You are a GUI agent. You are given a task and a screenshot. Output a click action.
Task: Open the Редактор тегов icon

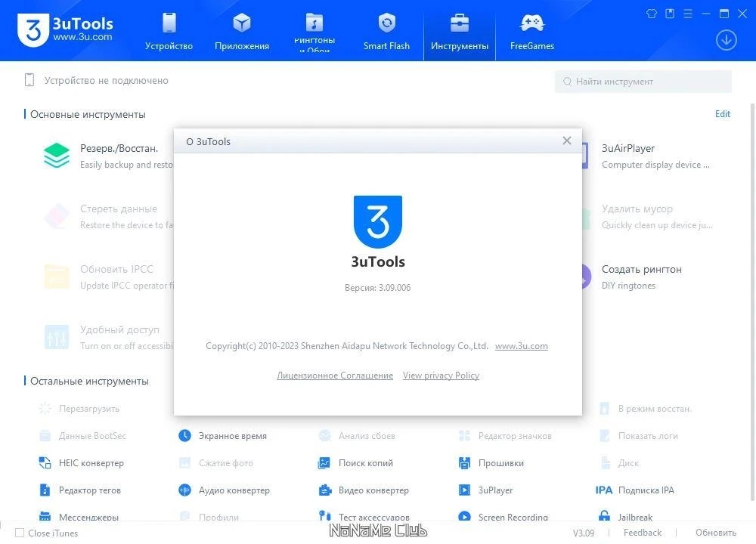pos(45,490)
